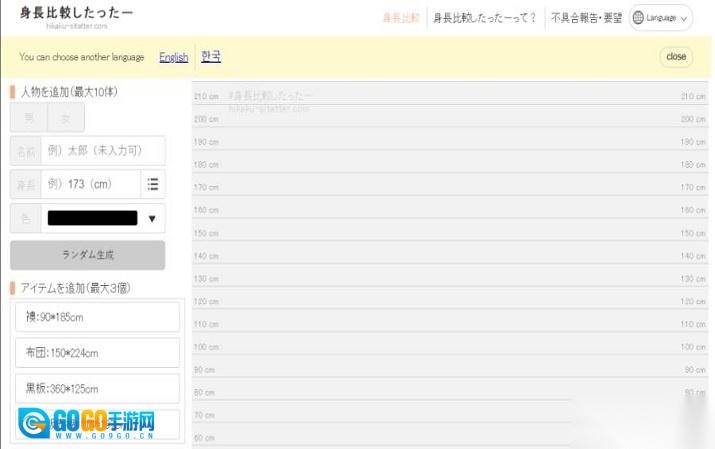Click the ランダム生成 random generate button

(88, 255)
